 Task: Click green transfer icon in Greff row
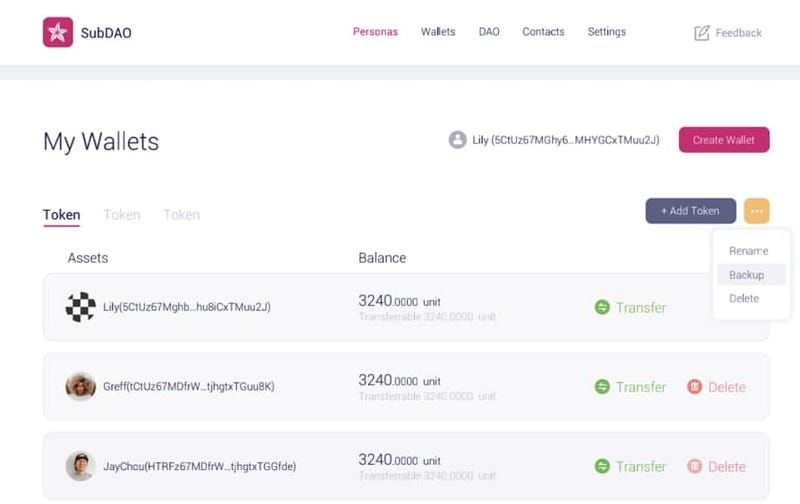[x=602, y=387]
